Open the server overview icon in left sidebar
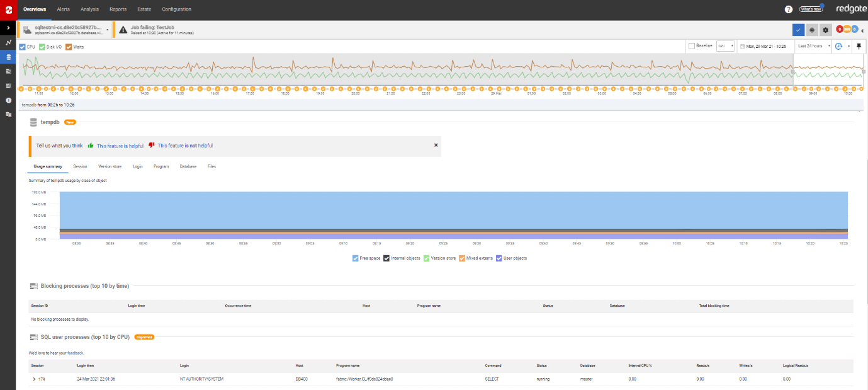 pyautogui.click(x=9, y=56)
